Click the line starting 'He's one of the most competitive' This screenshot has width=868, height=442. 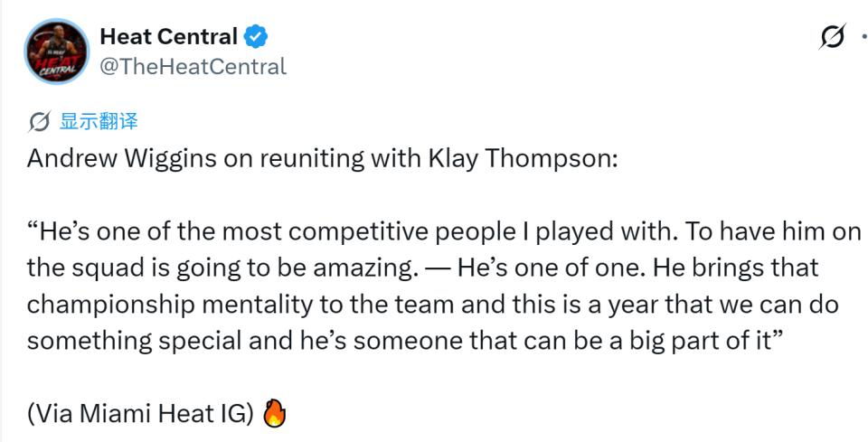pyautogui.click(x=444, y=232)
